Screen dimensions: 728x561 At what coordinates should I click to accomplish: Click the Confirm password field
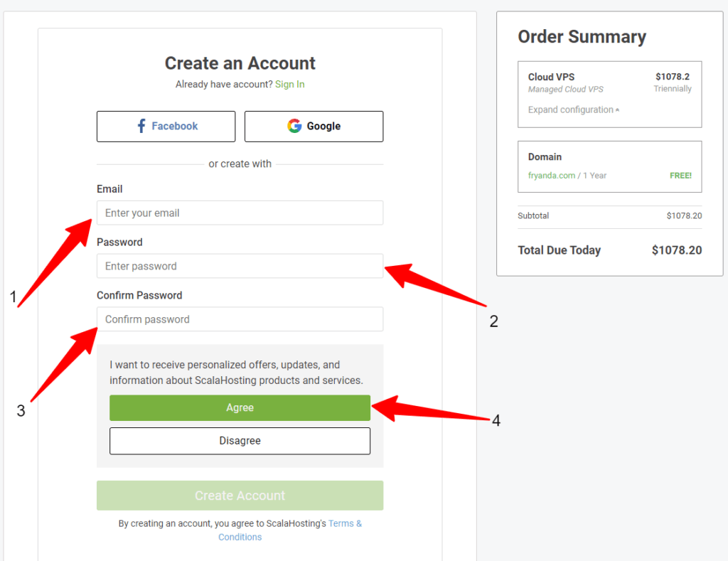coord(240,319)
